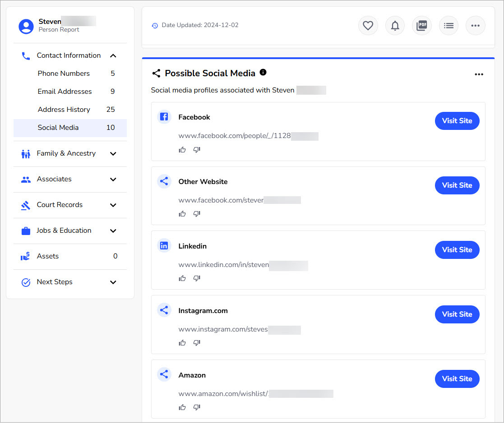Select Social Media in the sidebar

click(58, 127)
